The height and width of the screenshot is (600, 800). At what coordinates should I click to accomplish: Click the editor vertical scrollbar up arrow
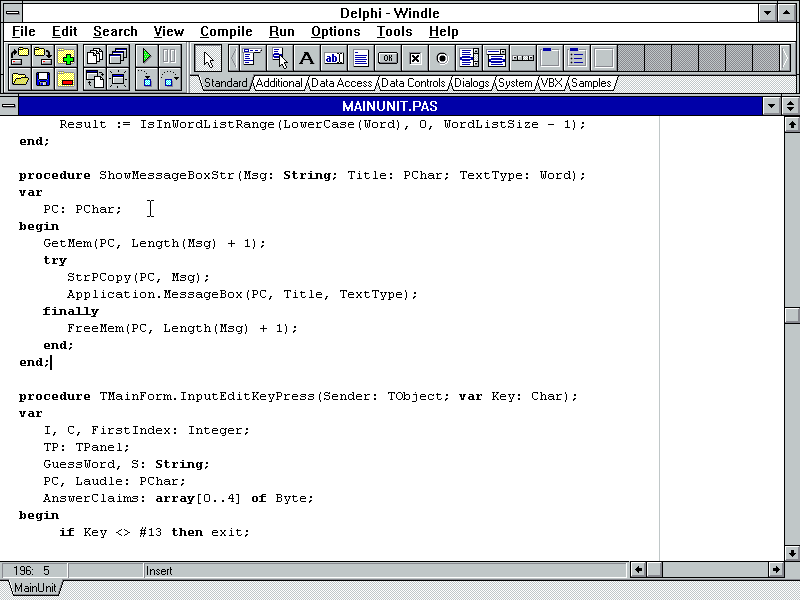coord(792,124)
